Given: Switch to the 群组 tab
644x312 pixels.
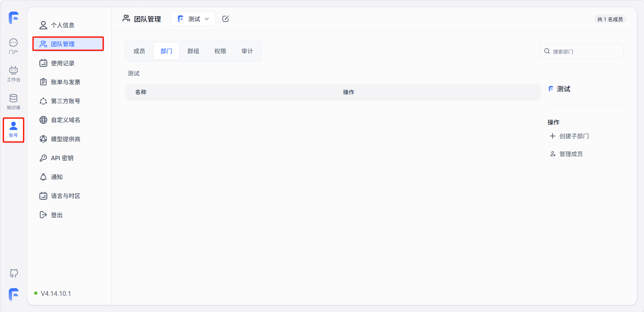Looking at the screenshot, I should [x=193, y=51].
